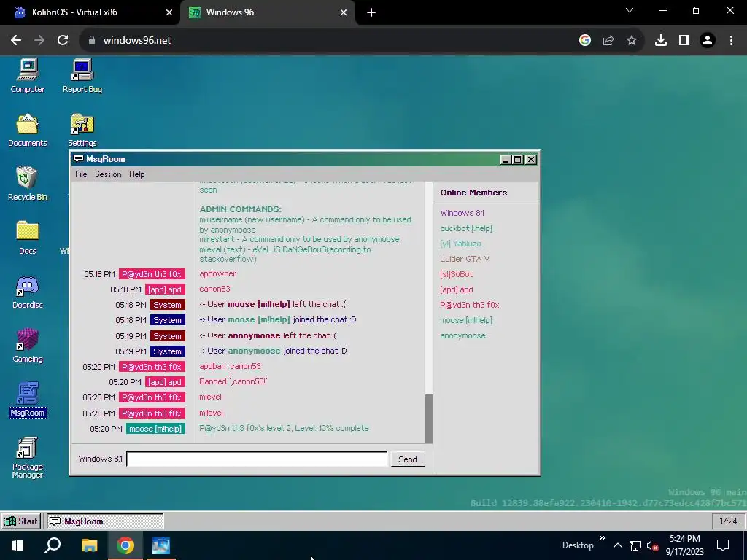Expand the Desktop toolbar chevron

(602, 538)
